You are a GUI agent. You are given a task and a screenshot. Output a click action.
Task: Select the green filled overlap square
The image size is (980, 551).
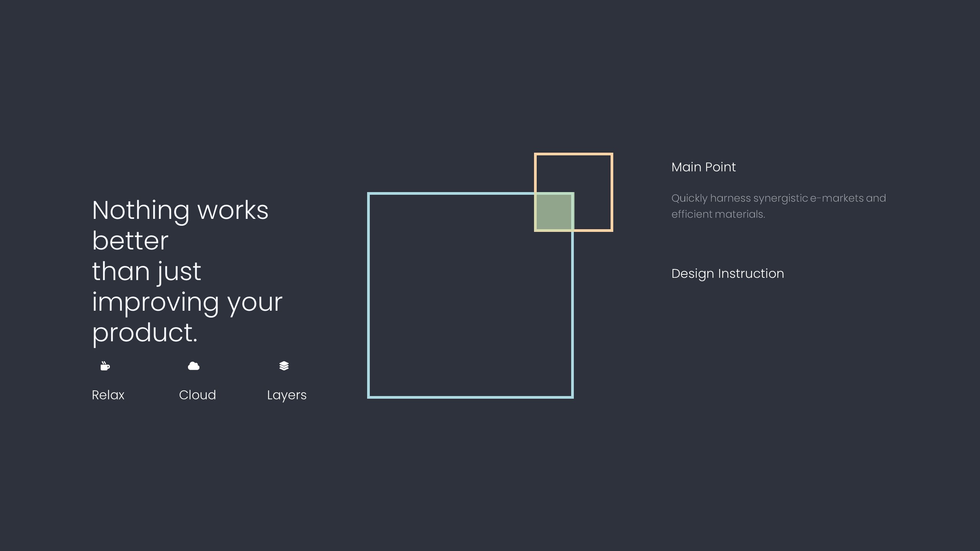(x=554, y=212)
